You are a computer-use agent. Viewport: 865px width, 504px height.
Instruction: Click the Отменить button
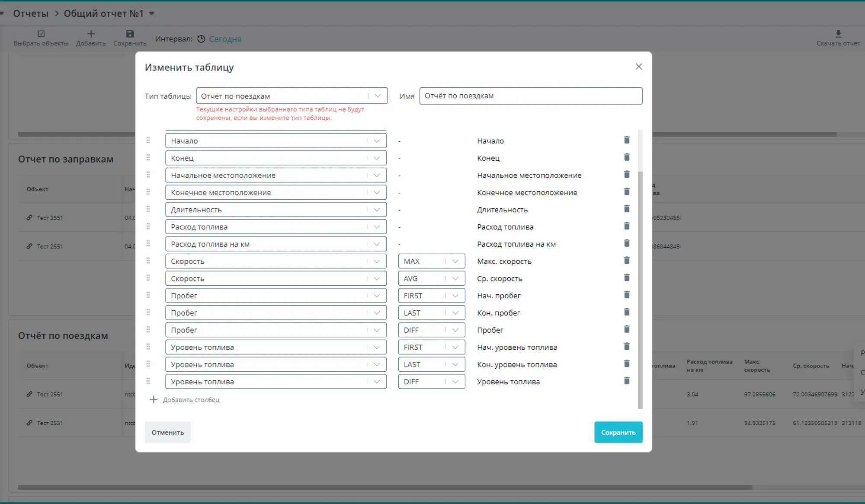167,432
